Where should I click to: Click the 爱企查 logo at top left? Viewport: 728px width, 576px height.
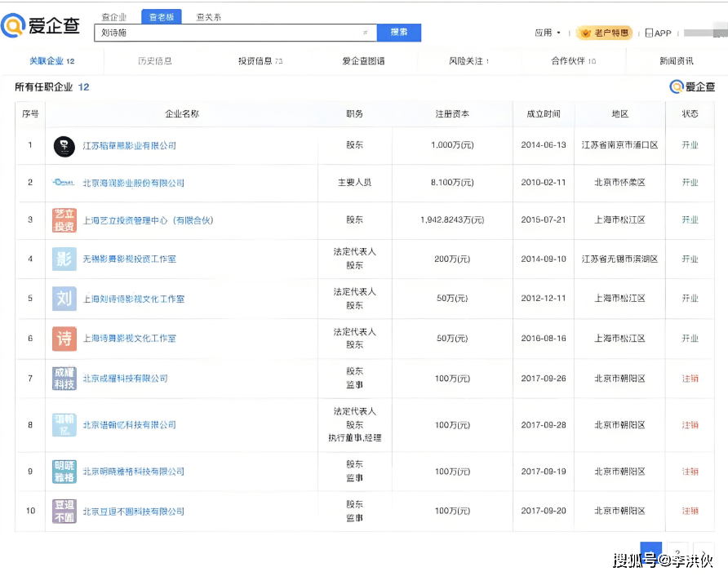click(x=40, y=25)
